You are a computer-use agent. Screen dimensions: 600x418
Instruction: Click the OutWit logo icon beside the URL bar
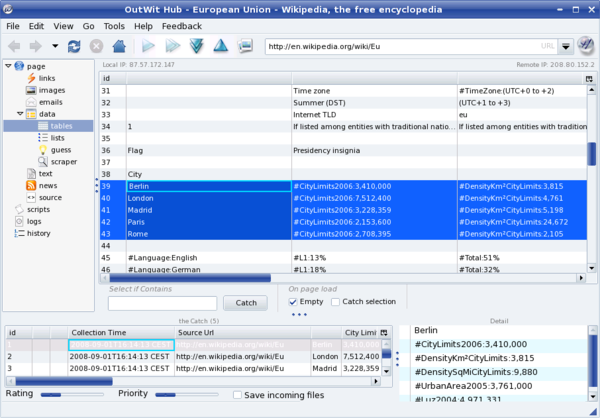(585, 46)
